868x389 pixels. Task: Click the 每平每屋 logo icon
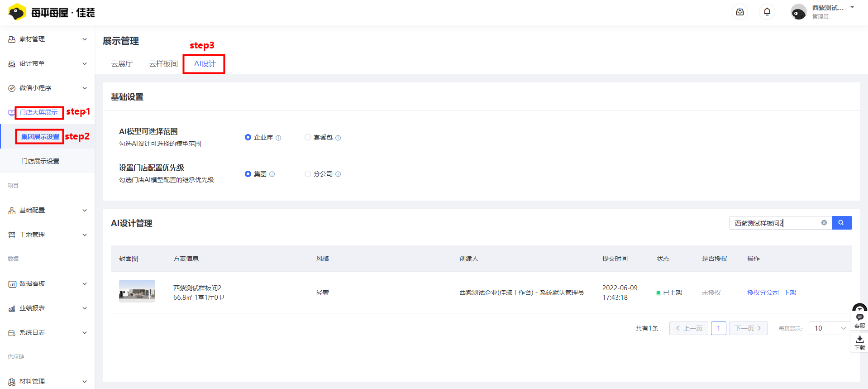(x=17, y=12)
